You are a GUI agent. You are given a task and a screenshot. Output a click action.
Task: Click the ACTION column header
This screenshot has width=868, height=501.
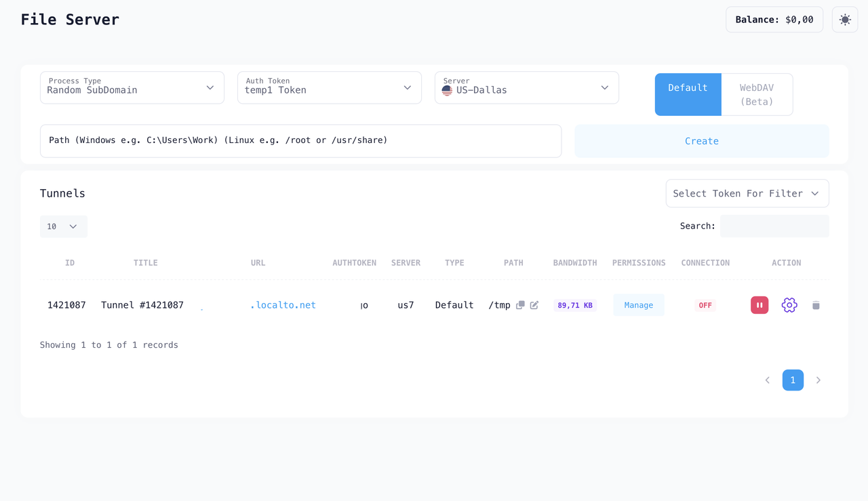click(787, 262)
